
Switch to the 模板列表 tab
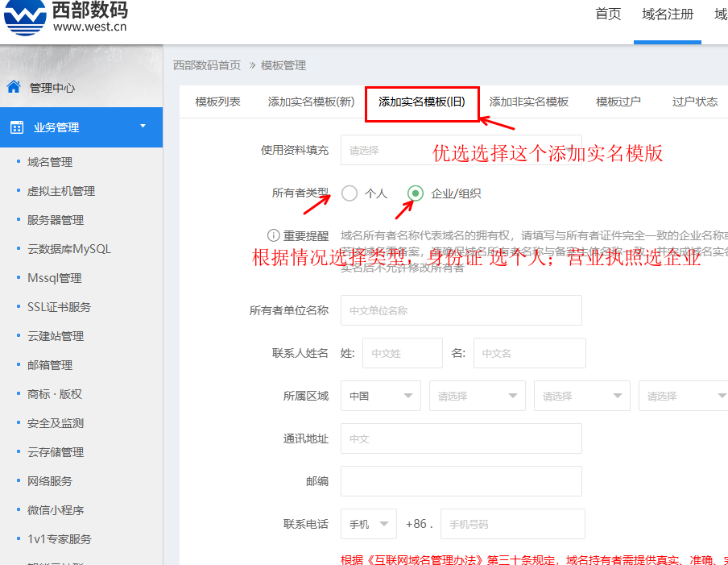coord(217,102)
